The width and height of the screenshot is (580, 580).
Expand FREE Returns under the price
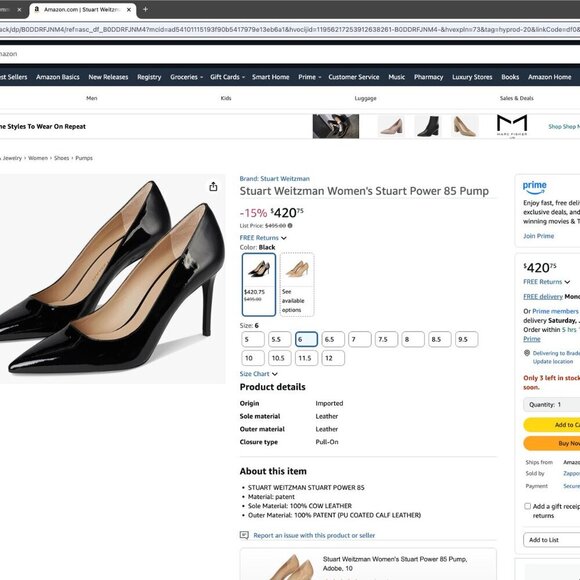(x=263, y=237)
